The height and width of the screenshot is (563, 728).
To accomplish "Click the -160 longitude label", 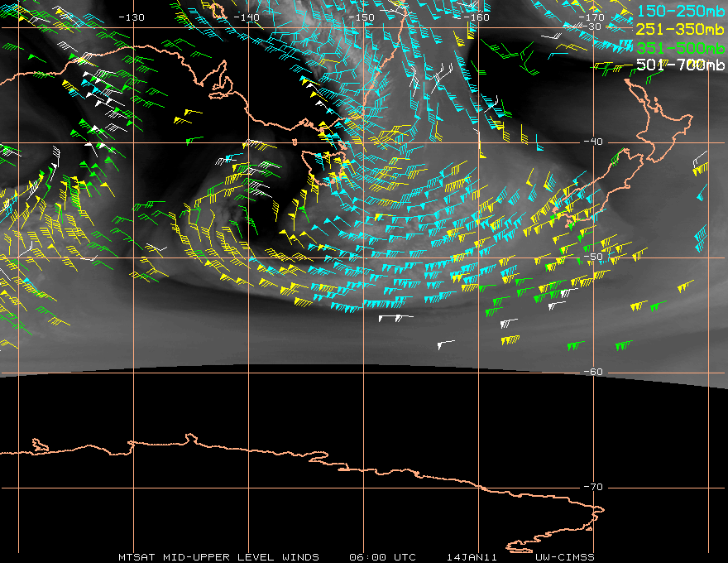I will pyautogui.click(x=477, y=17).
